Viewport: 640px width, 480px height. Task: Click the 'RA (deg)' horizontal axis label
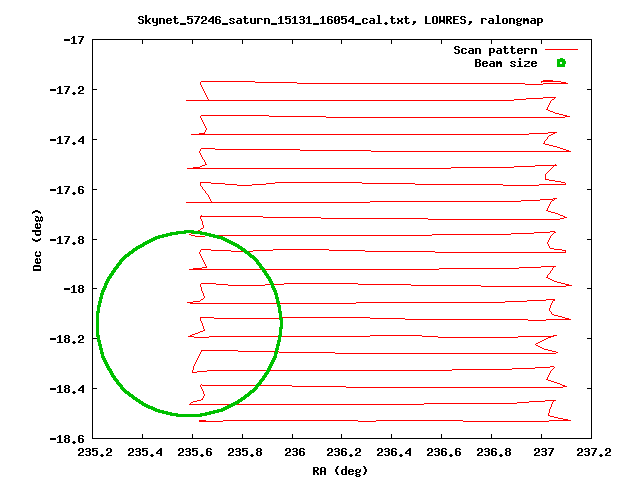[340, 471]
